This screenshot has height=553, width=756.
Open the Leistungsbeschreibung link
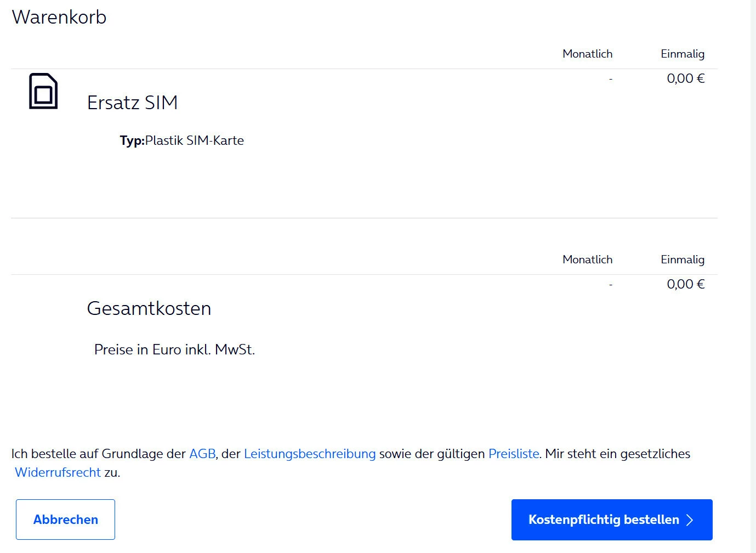tap(310, 454)
